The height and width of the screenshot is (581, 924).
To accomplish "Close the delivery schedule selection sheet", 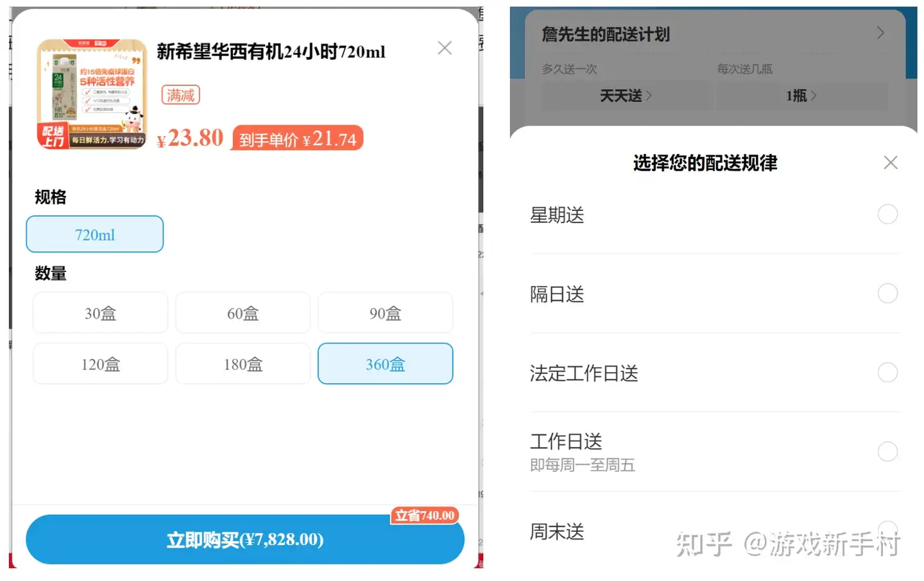I will [890, 163].
